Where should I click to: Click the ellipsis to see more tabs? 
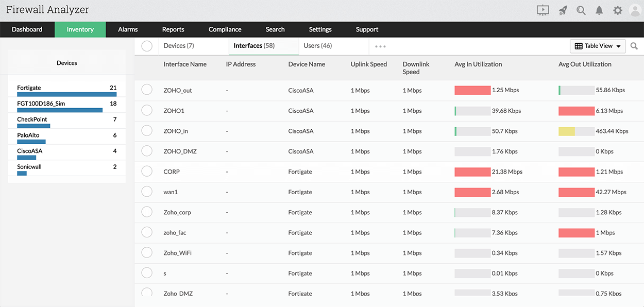[x=380, y=46]
